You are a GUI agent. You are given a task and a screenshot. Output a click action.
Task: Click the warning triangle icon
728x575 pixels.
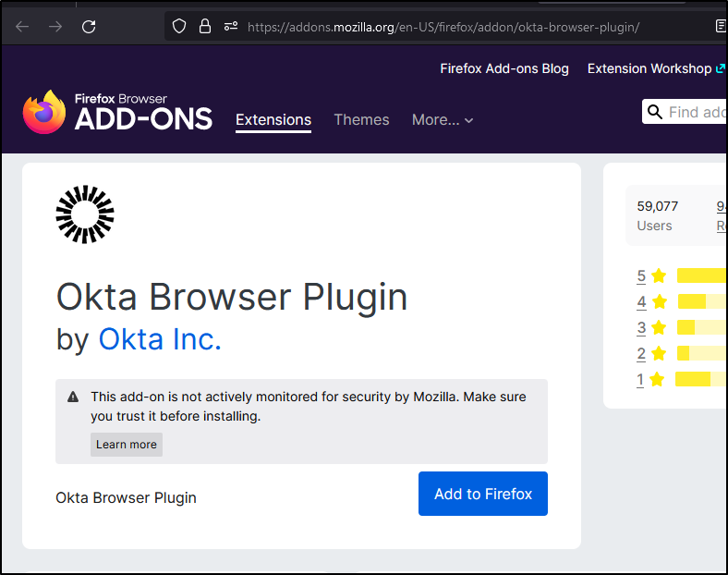coord(73,398)
